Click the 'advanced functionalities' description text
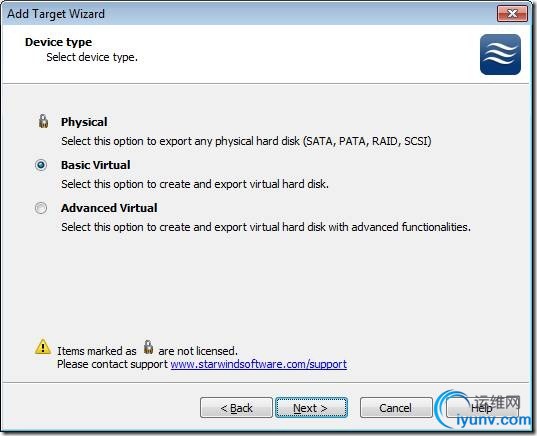This screenshot has width=537, height=436. pyautogui.click(x=266, y=227)
